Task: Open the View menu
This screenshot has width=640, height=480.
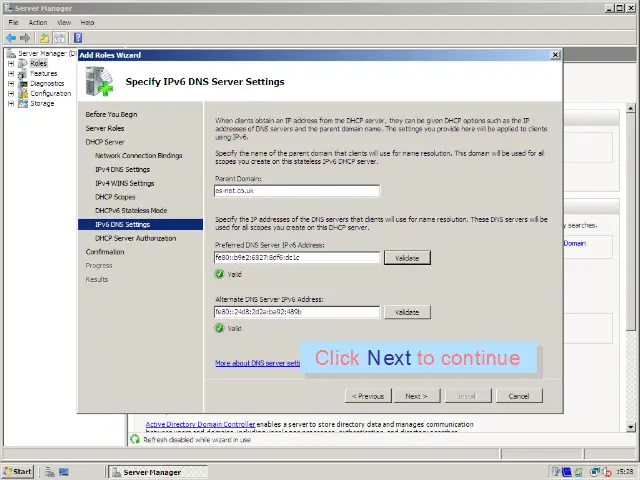Action: point(64,22)
